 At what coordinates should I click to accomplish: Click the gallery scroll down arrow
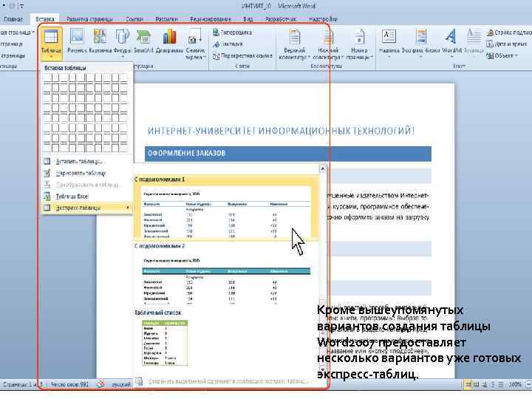point(323,370)
